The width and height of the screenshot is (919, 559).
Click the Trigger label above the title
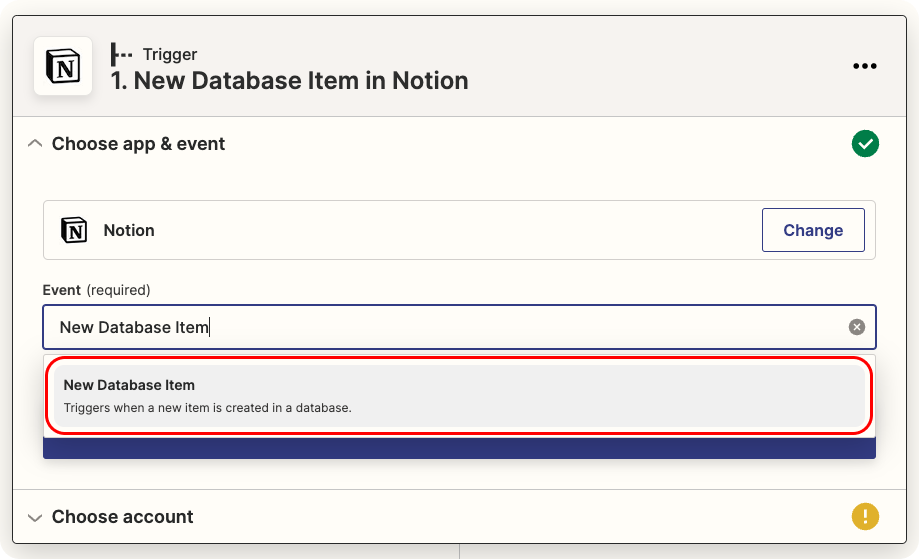pyautogui.click(x=170, y=54)
